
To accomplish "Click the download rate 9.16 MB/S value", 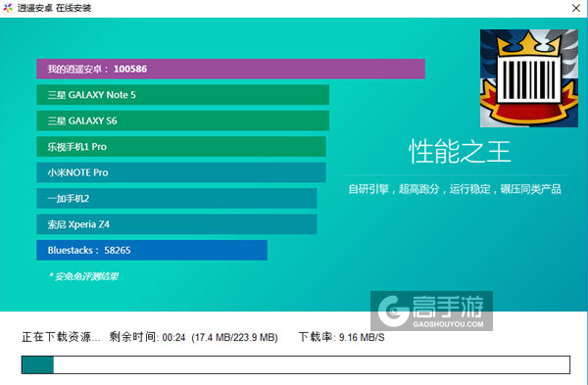I will (362, 337).
